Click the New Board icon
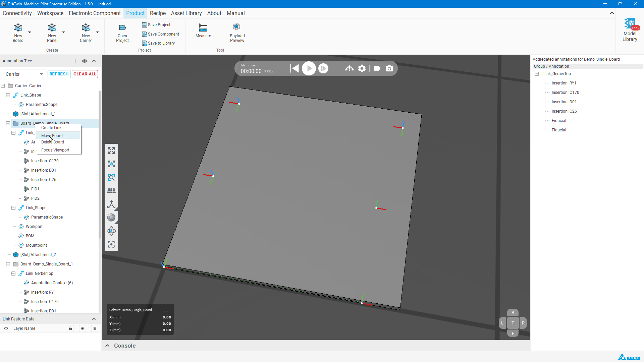The height and width of the screenshot is (362, 644). (18, 33)
